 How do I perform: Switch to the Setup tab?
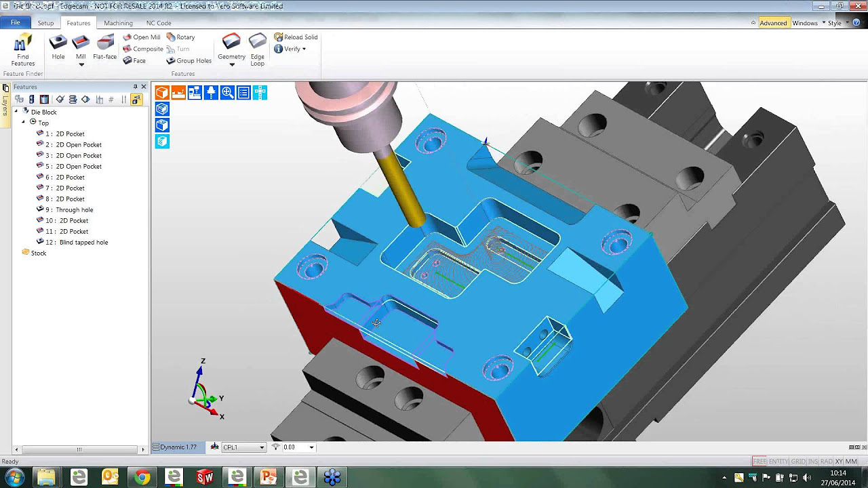45,23
